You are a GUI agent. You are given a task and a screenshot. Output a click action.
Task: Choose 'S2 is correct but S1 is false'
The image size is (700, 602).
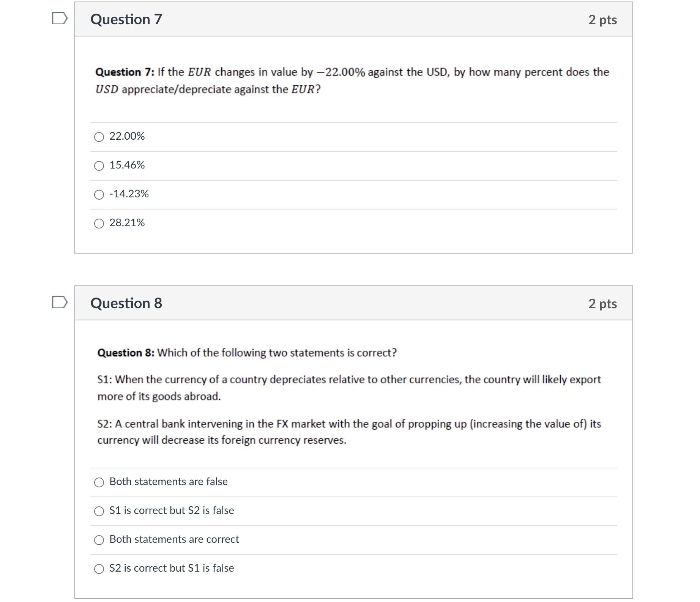(99, 569)
